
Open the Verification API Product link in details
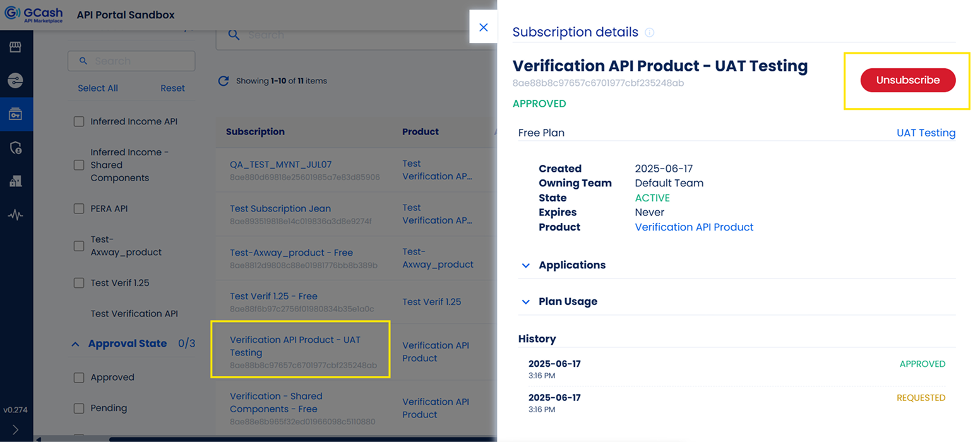694,227
